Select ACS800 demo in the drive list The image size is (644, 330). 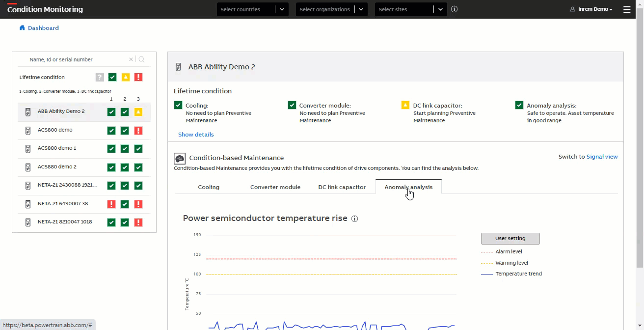(84, 130)
